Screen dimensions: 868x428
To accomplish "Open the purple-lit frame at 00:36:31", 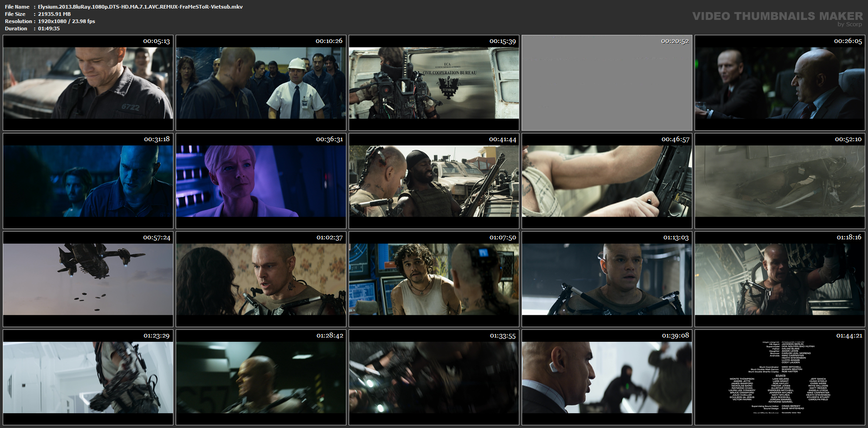I will pos(261,181).
